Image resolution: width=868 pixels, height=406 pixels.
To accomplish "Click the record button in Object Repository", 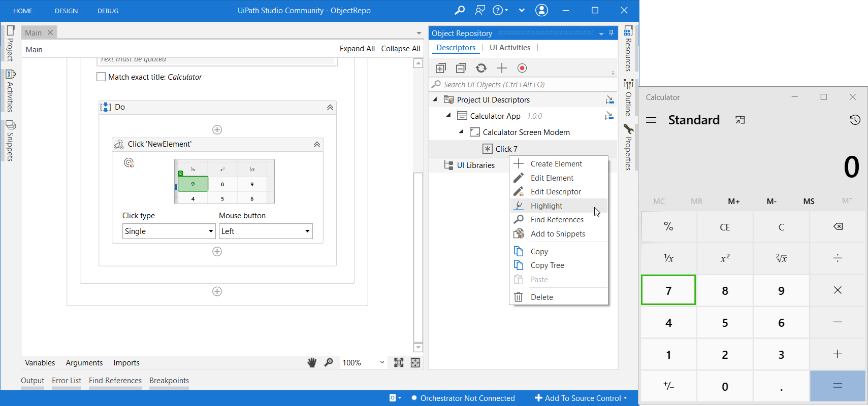I will (x=522, y=68).
